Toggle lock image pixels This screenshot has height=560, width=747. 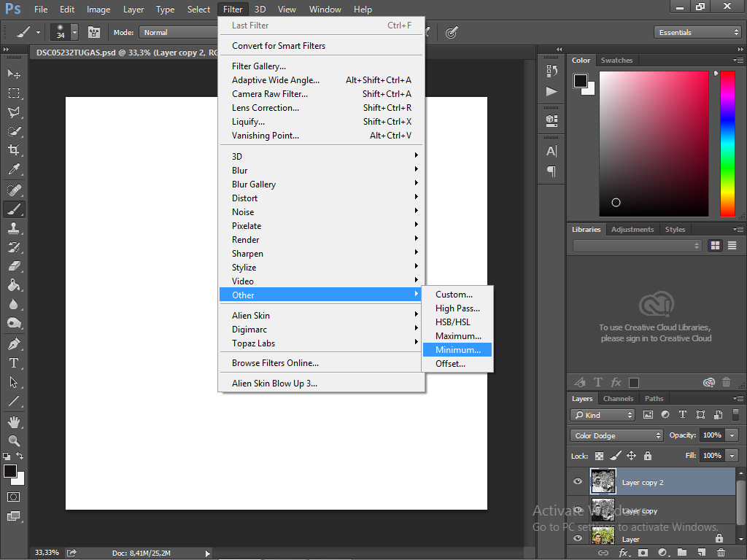616,456
